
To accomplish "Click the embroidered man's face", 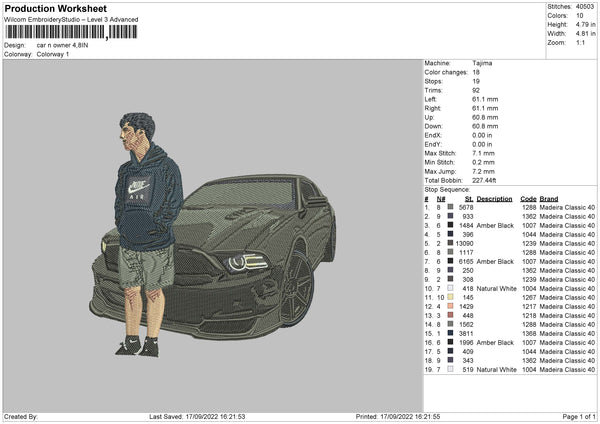I will tap(135, 137).
